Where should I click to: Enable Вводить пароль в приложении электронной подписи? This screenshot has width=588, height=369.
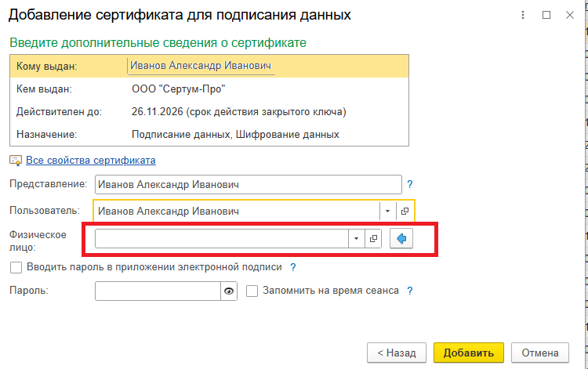coord(16,267)
